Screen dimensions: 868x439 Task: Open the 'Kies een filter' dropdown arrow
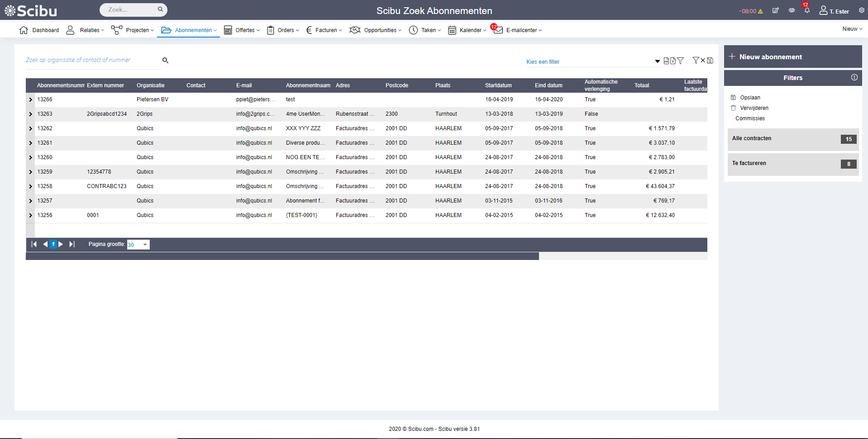(x=657, y=61)
